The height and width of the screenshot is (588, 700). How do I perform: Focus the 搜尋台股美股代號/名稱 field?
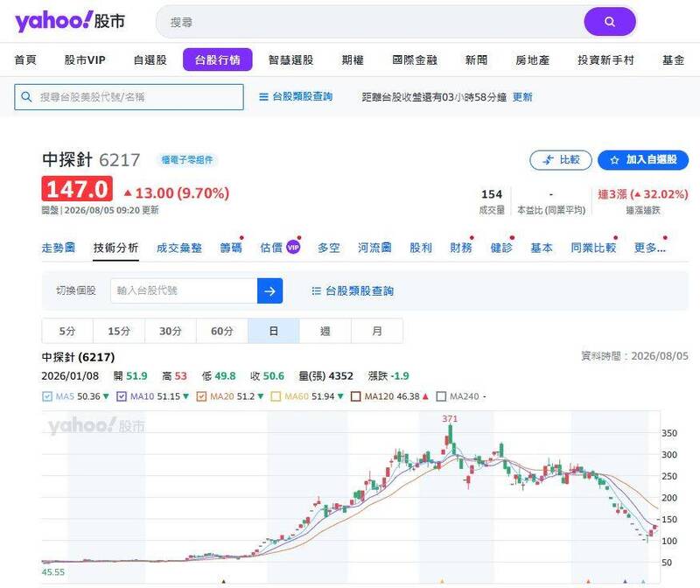click(x=129, y=97)
